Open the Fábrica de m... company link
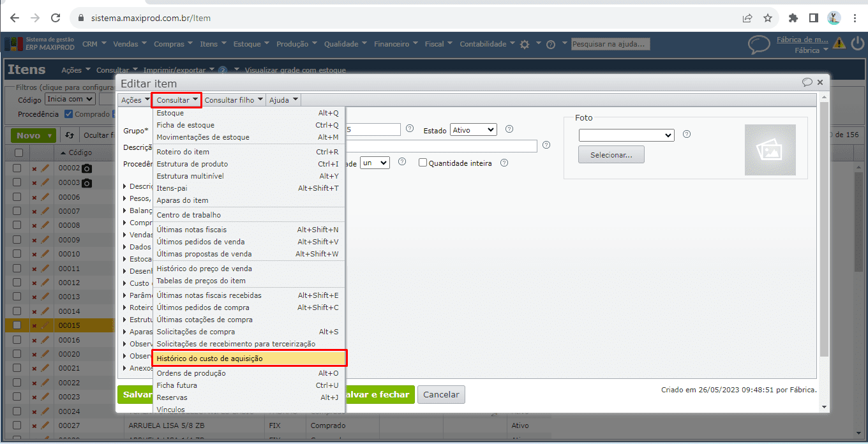Image resolution: width=868 pixels, height=444 pixels. coord(802,40)
